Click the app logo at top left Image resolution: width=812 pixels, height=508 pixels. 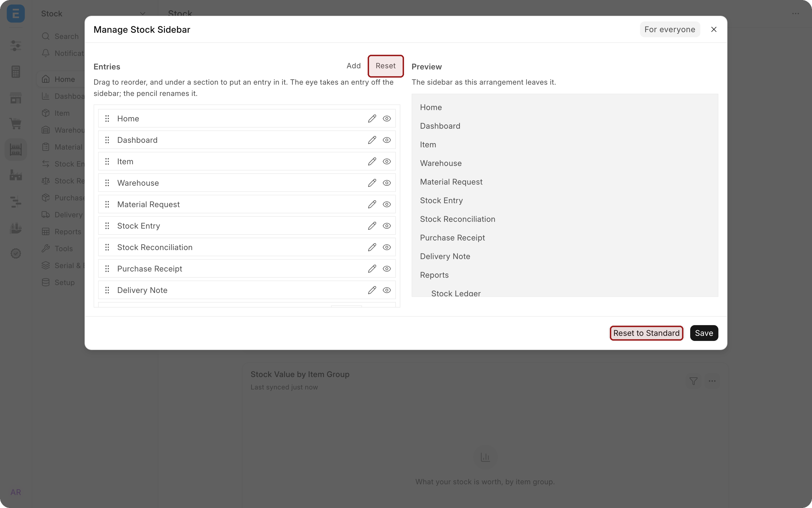tap(16, 14)
